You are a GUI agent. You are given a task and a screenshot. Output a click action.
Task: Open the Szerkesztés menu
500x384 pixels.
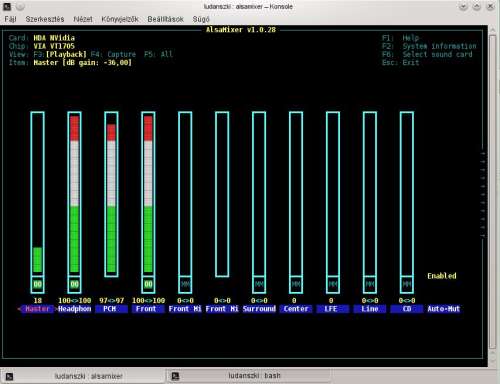coord(45,19)
